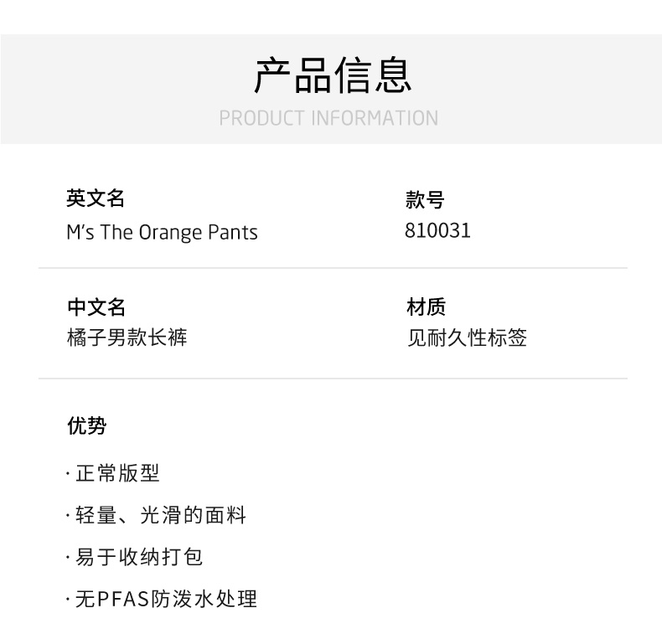Click the 材质 field label
Viewport: 662px width, 644px height.
(427, 307)
